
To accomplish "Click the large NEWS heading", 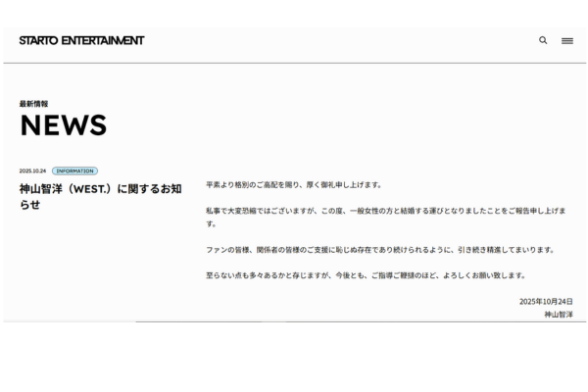I will pyautogui.click(x=63, y=125).
